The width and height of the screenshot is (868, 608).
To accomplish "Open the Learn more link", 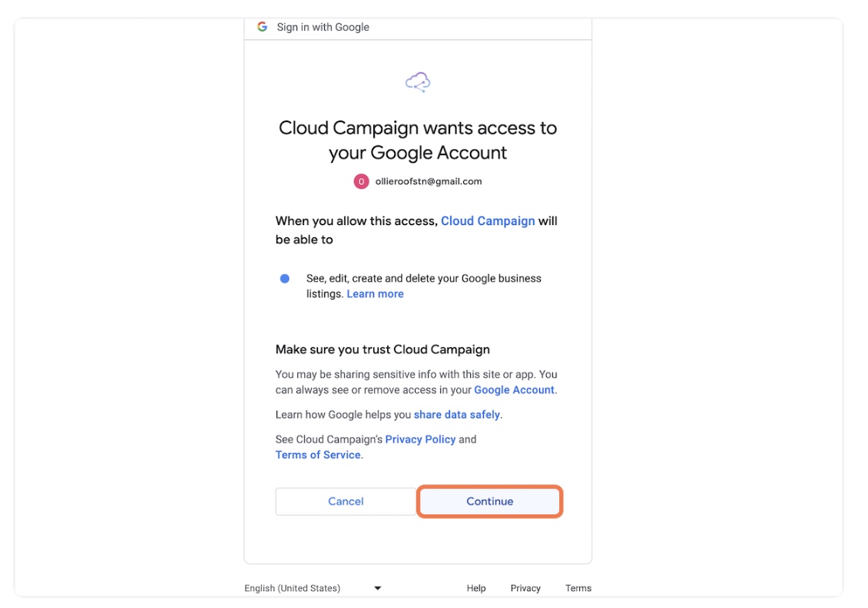I will pos(375,294).
